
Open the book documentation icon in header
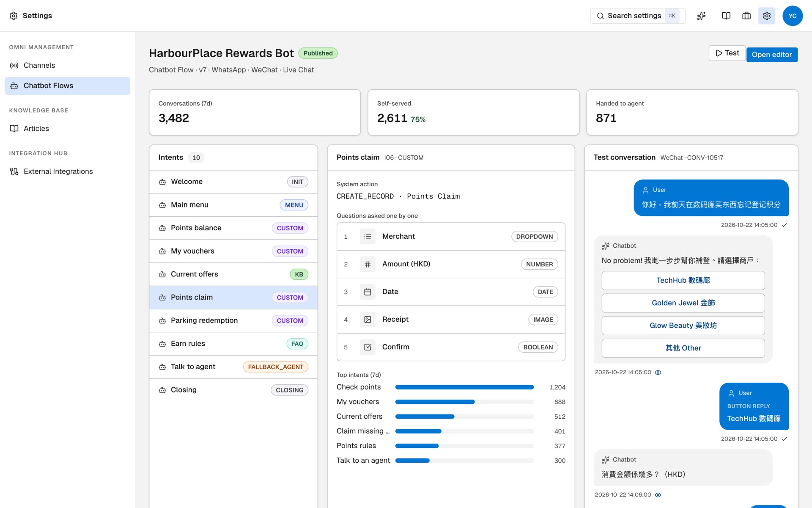[x=726, y=16]
